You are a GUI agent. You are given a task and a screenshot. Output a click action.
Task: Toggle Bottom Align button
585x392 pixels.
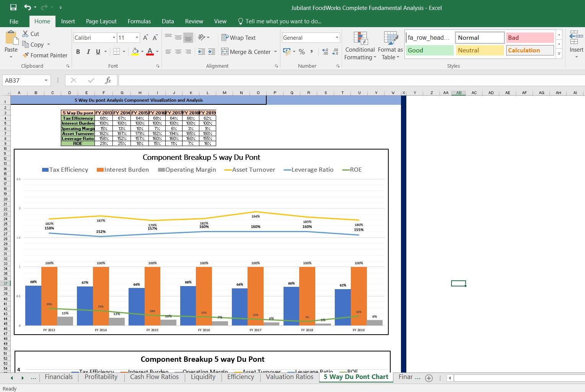click(188, 37)
